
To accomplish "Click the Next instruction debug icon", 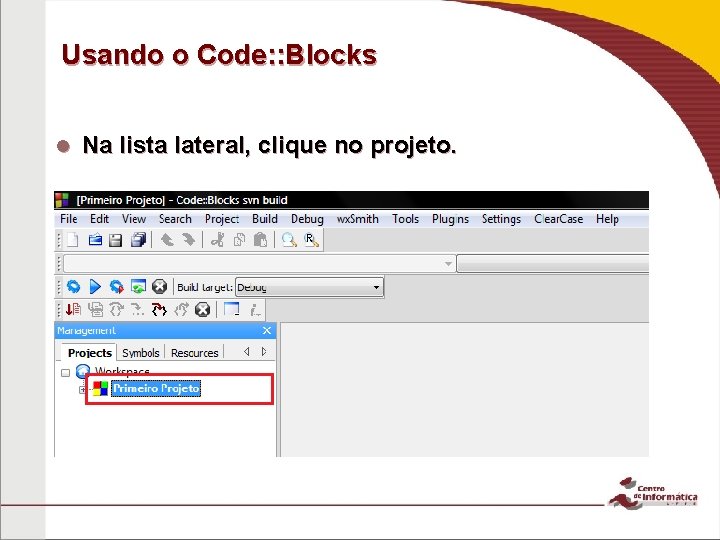I will [x=137, y=309].
